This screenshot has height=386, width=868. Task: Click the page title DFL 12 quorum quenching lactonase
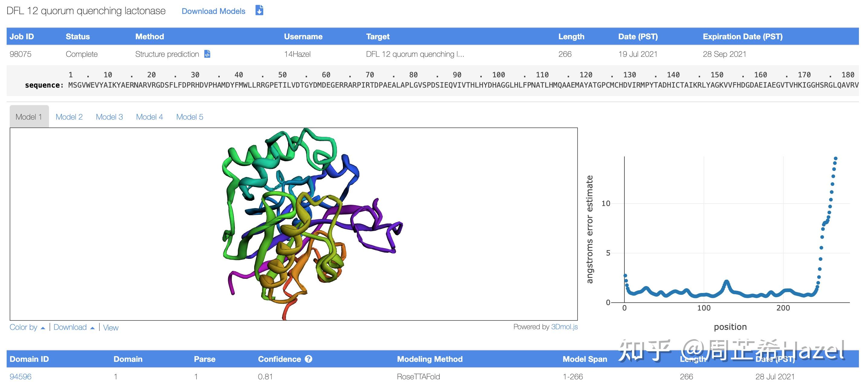click(x=86, y=11)
